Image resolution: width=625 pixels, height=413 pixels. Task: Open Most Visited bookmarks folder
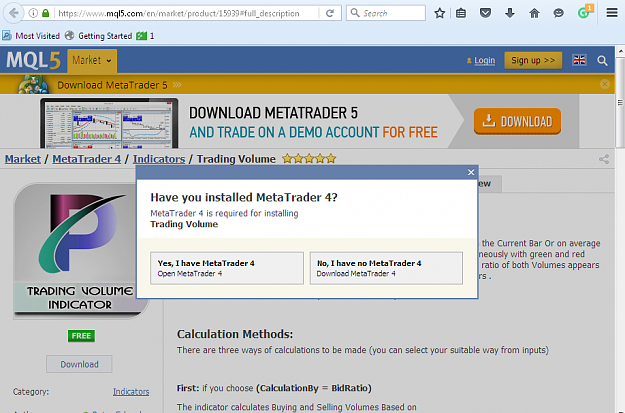click(x=31, y=36)
